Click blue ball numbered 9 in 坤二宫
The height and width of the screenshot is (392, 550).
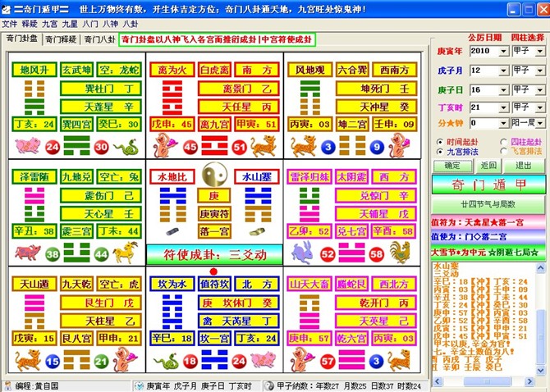pyautogui.click(x=377, y=147)
